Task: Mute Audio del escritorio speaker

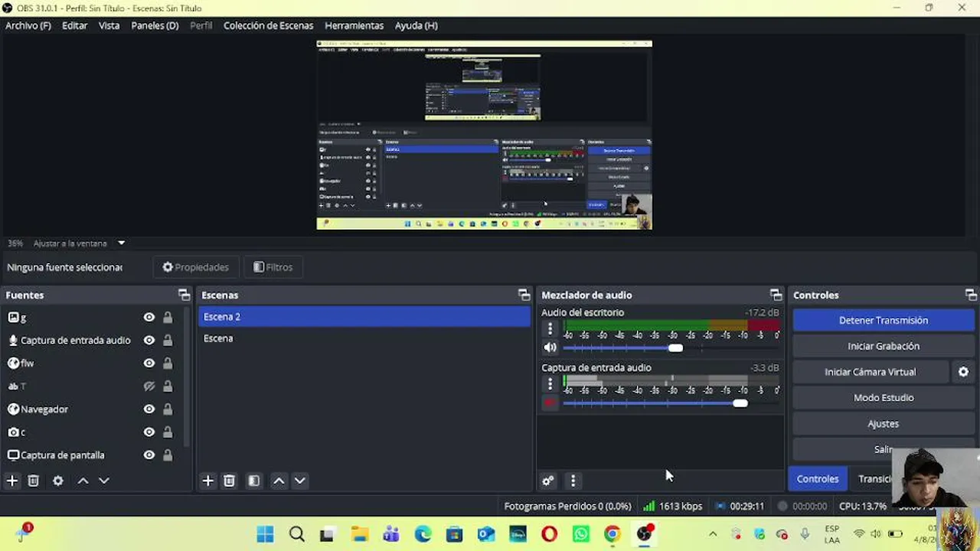Action: tap(550, 348)
